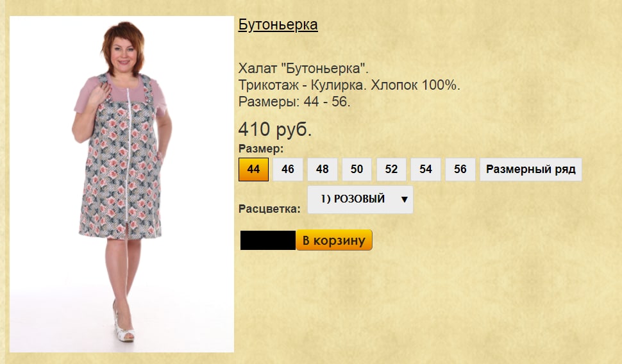Choose size 46

click(288, 169)
